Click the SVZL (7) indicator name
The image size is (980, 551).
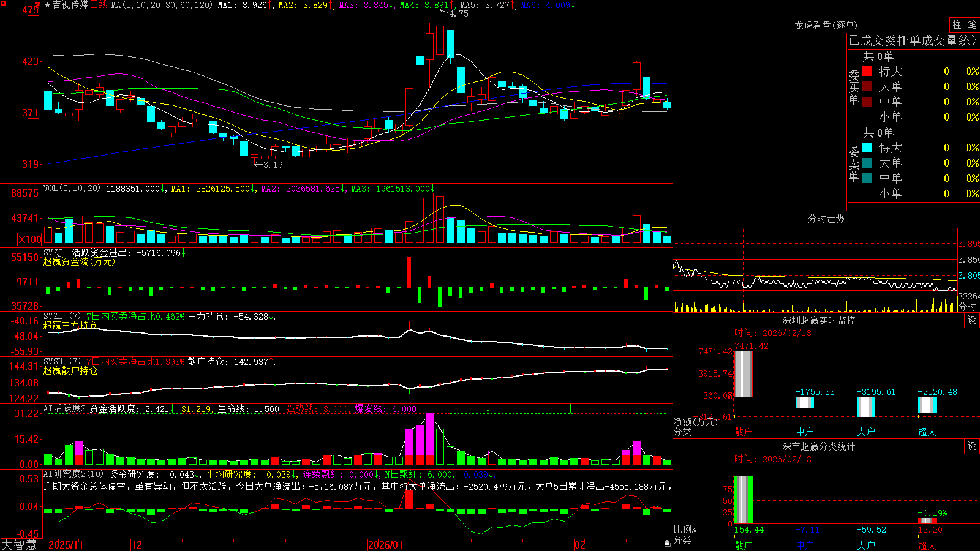click(x=62, y=317)
